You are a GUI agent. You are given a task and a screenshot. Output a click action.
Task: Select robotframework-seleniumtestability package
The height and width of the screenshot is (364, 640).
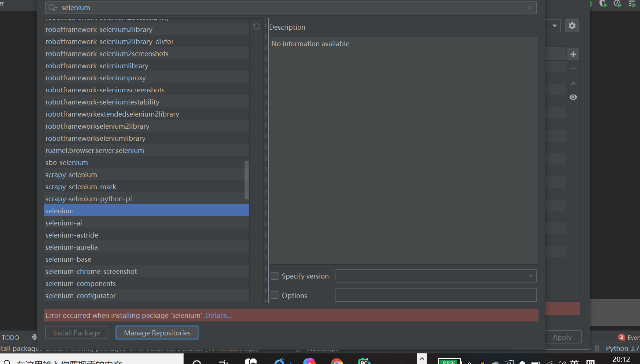[x=147, y=102]
